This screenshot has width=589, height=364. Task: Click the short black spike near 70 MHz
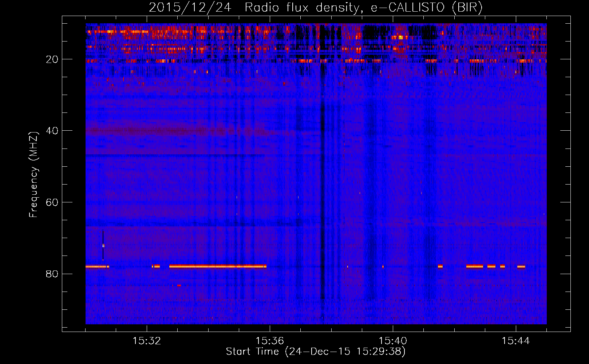(x=103, y=245)
